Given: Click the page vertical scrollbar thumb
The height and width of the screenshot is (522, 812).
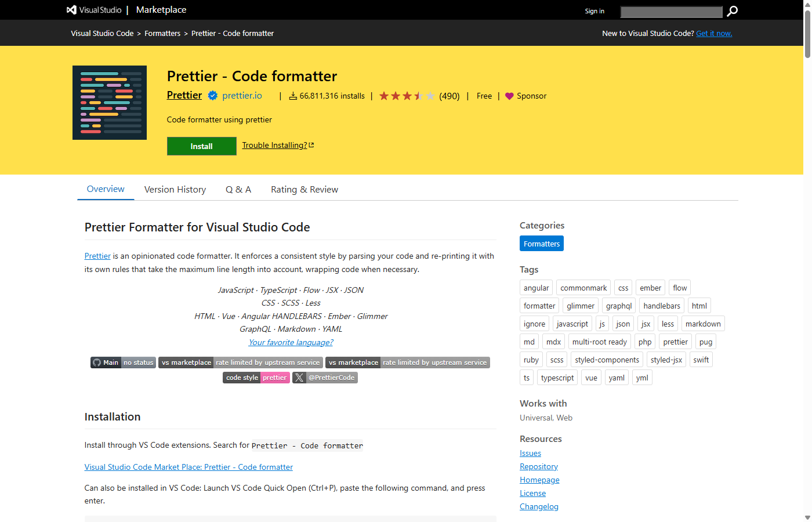Looking at the screenshot, I should point(807,34).
